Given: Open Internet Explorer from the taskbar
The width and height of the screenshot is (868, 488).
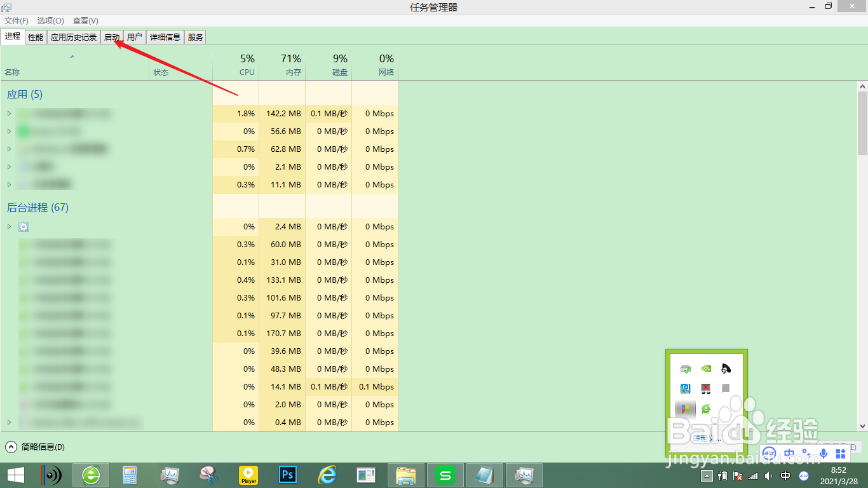Looking at the screenshot, I should [x=327, y=475].
